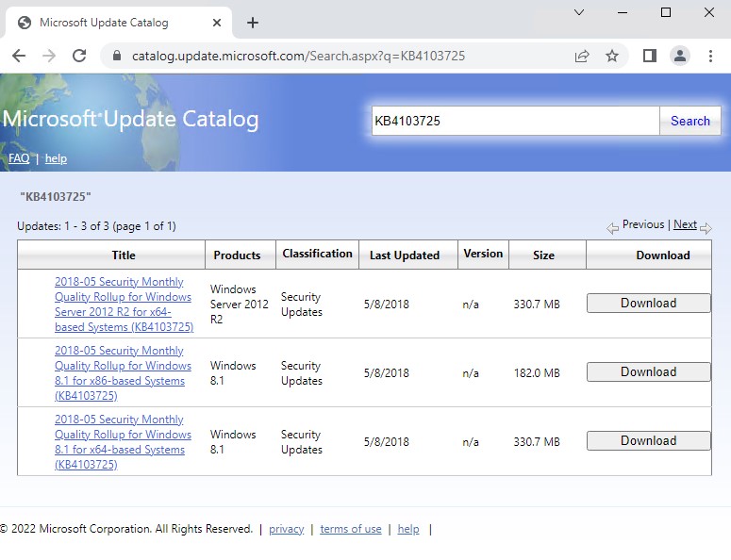This screenshot has height=560, width=731.
Task: Click the address bar URL
Action: click(x=298, y=56)
